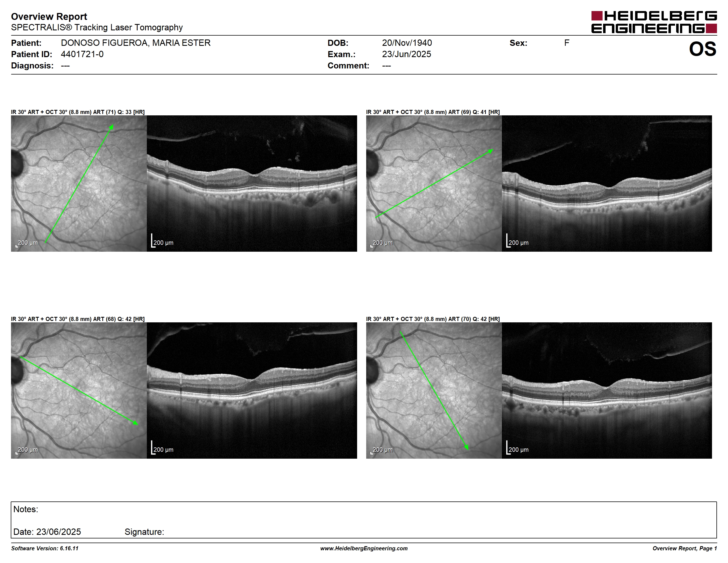Click 'Overview Report, Page 1' footer
Screen dimensions: 728x563
(685, 548)
